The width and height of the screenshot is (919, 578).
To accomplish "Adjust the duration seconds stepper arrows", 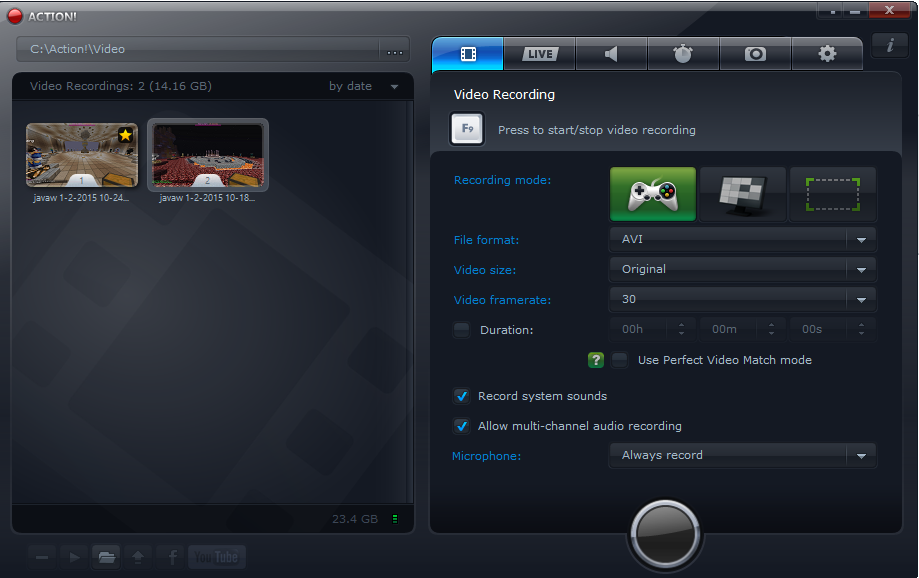I will pos(861,329).
